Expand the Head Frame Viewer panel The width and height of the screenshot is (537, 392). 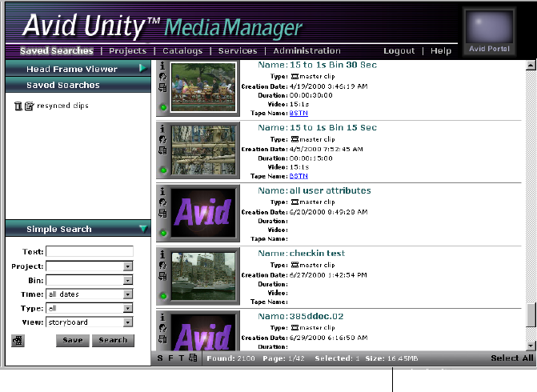(143, 69)
